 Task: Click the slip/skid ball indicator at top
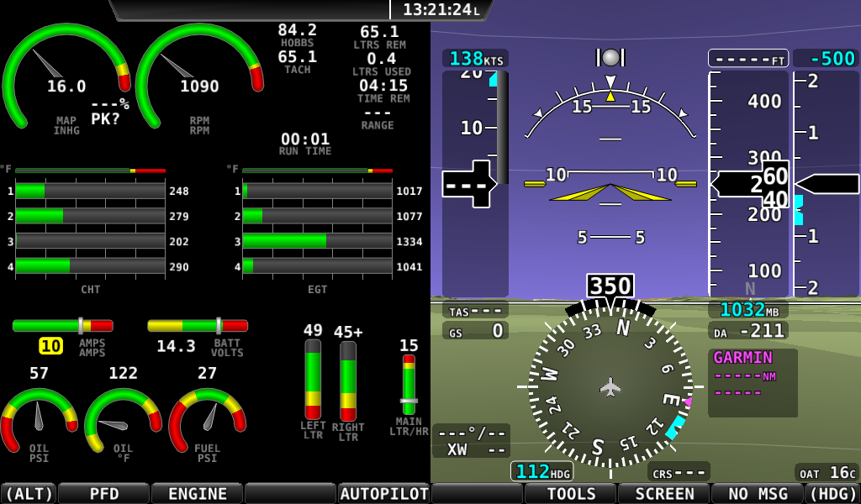coord(610,57)
